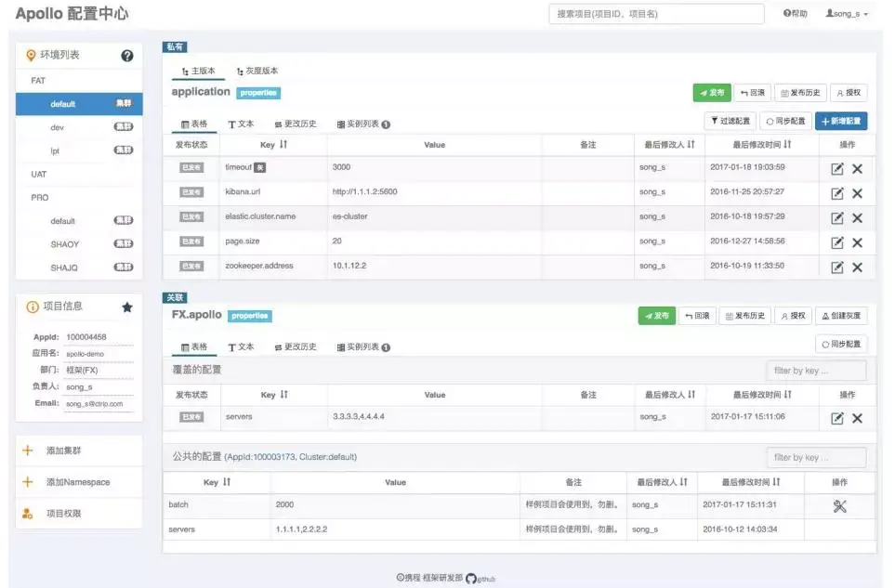Image resolution: width=895 pixels, height=588 pixels.
Task: Click 项目权限 link
Action: pyautogui.click(x=64, y=514)
